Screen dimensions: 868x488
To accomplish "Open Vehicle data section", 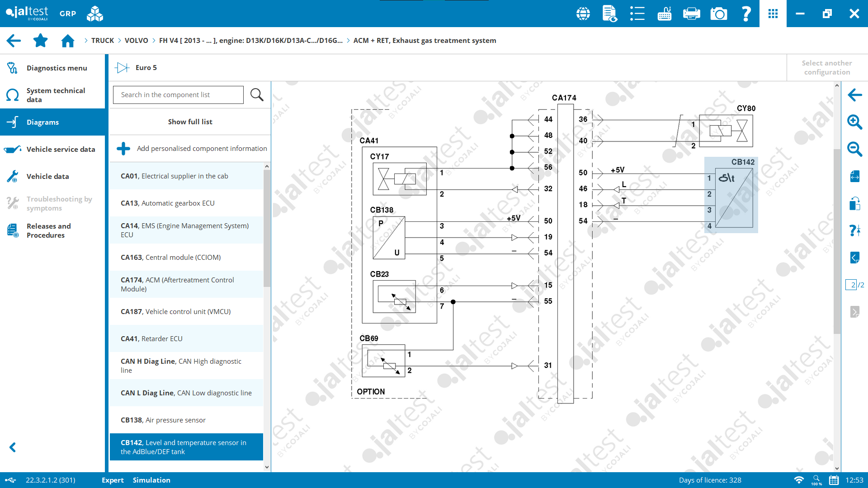I will pyautogui.click(x=52, y=176).
